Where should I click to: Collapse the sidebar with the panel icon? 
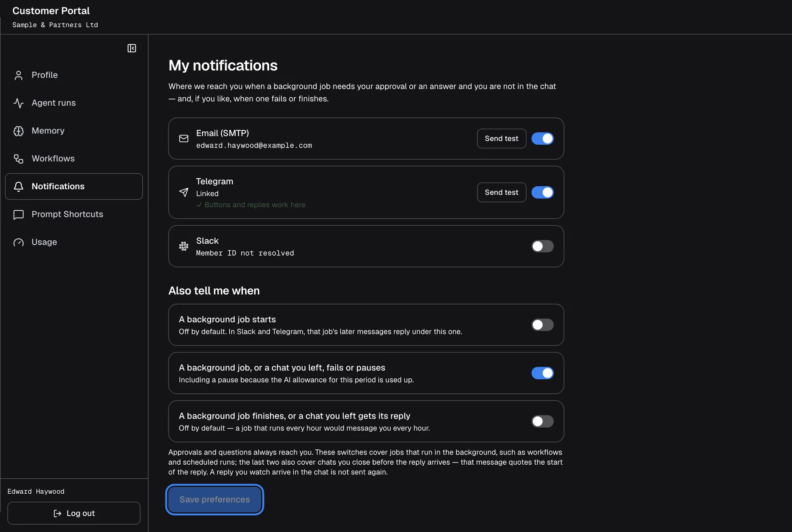click(x=132, y=48)
